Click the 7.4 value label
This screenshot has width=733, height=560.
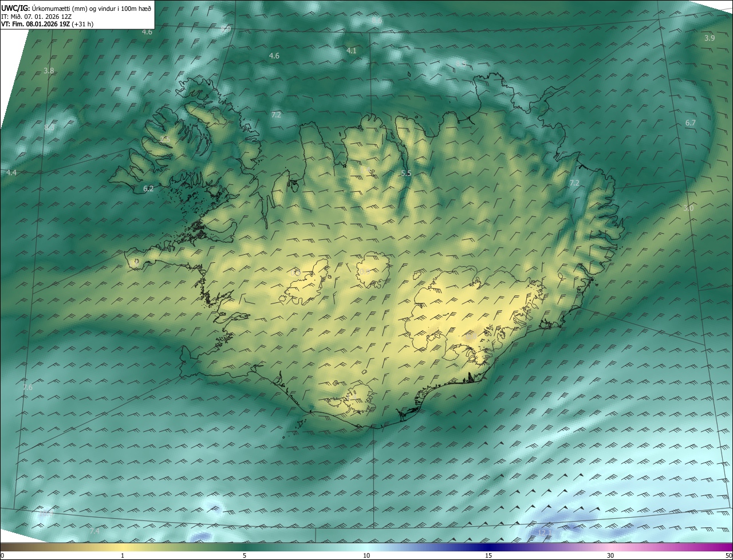click(x=94, y=531)
